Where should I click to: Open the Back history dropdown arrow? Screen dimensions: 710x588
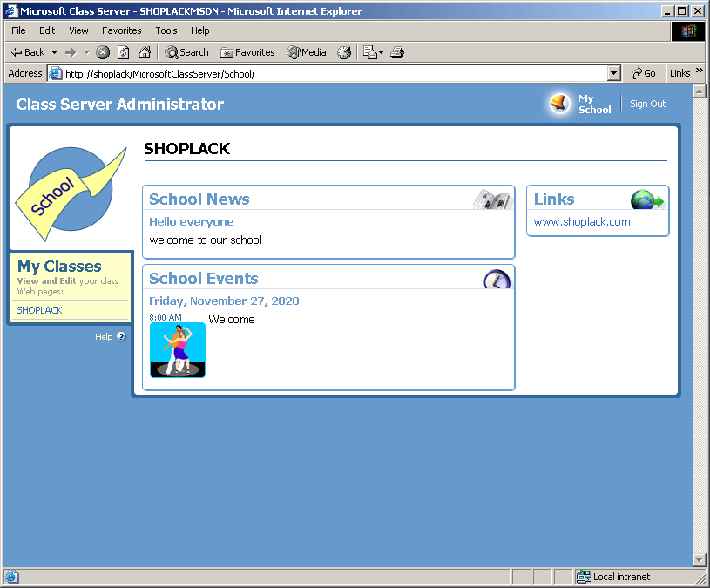coord(54,52)
